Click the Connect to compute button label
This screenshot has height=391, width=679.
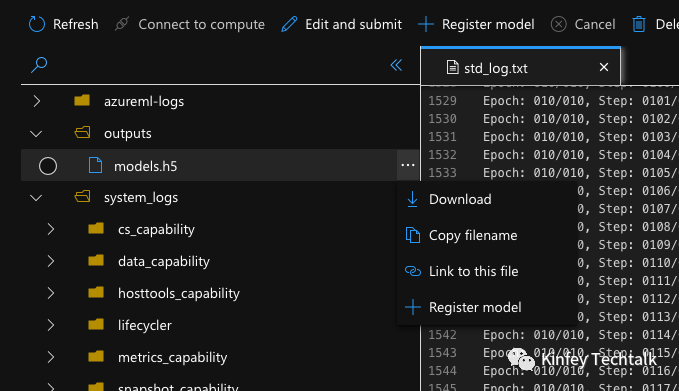click(201, 24)
